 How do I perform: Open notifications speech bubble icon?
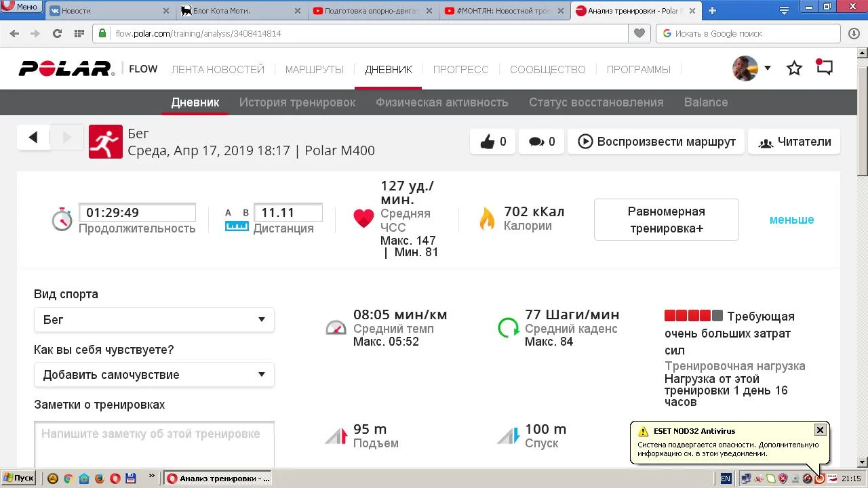[824, 67]
